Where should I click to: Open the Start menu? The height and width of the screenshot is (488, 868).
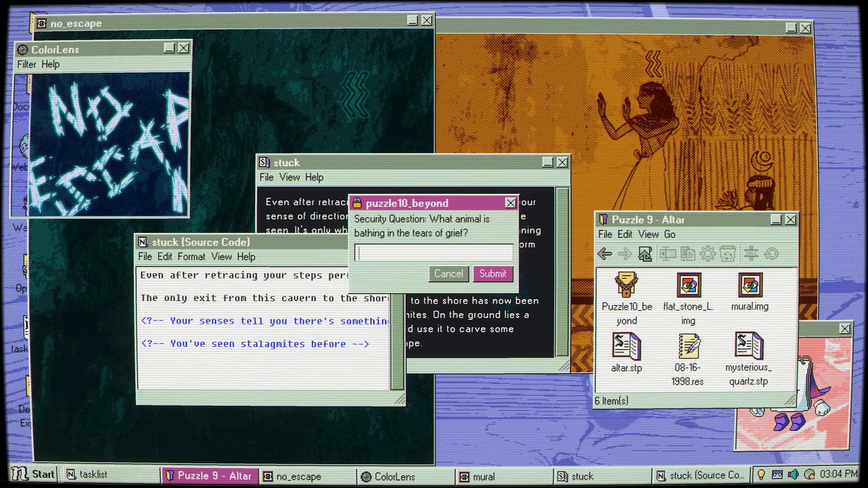33,474
